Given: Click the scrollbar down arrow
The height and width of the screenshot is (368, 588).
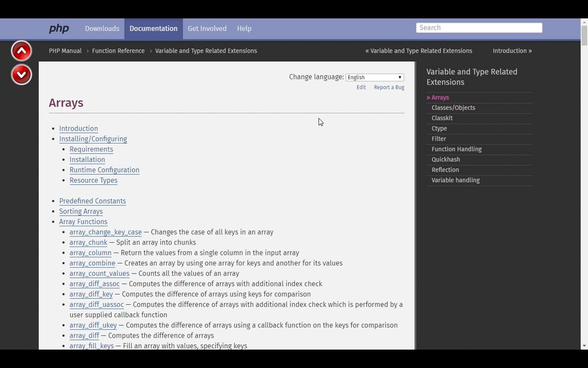Looking at the screenshot, I should click(584, 346).
